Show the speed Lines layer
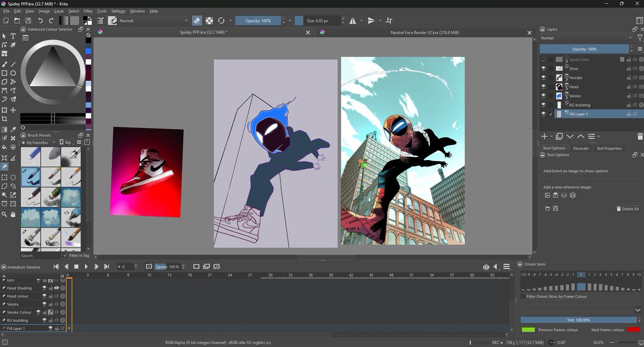Screen dimensions: 644x347 point(544,60)
